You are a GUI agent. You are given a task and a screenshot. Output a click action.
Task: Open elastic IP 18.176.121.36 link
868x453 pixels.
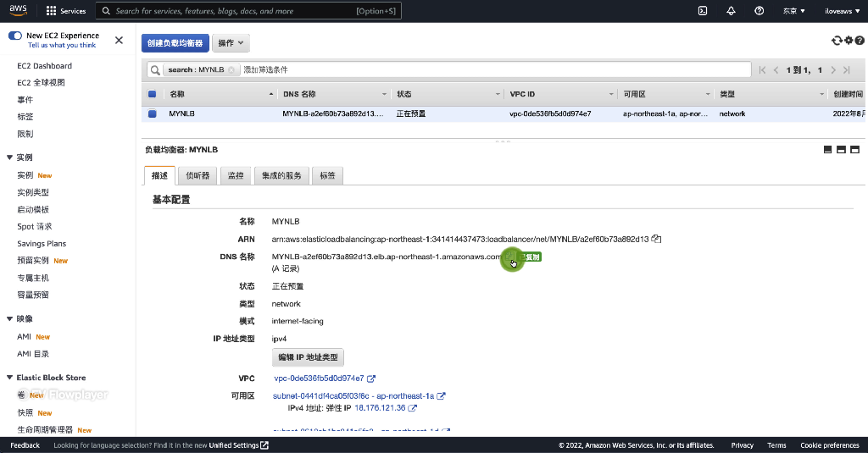pos(380,408)
